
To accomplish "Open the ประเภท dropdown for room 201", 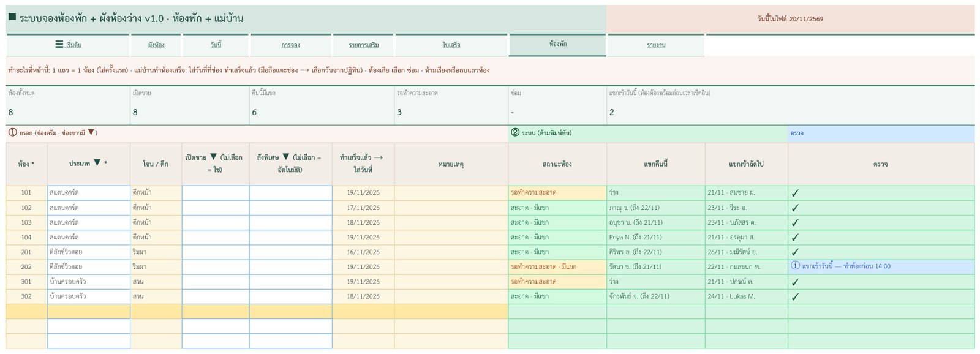I will pyautogui.click(x=89, y=252).
